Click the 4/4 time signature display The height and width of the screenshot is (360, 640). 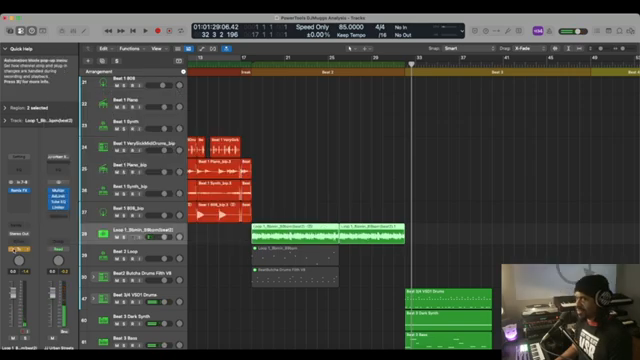(380, 27)
